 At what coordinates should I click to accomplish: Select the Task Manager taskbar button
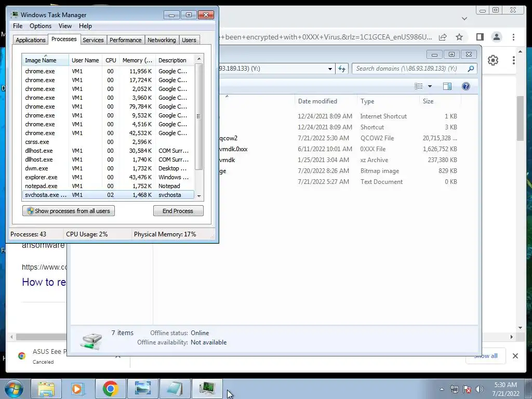click(x=207, y=389)
